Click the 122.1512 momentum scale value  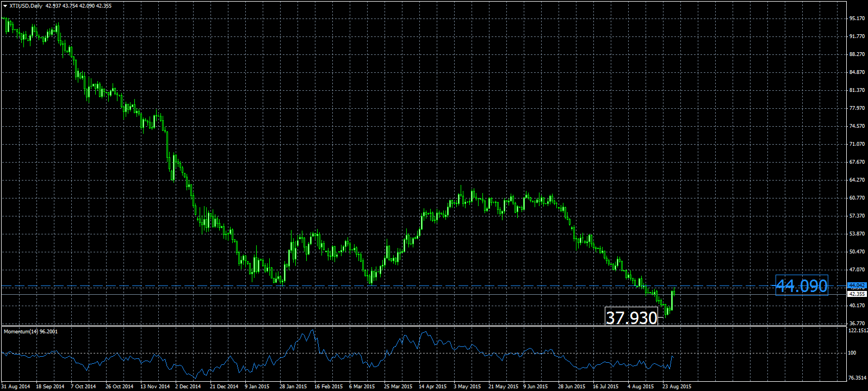click(x=858, y=331)
